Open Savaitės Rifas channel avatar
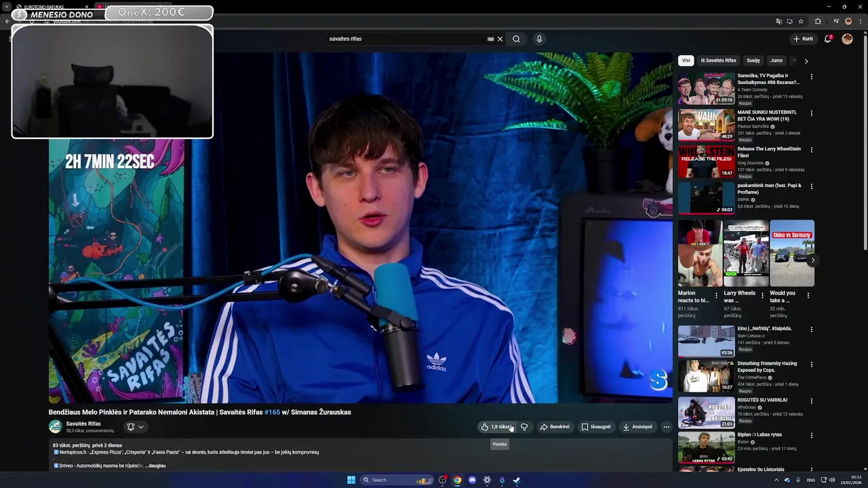This screenshot has height=488, width=868. click(55, 427)
